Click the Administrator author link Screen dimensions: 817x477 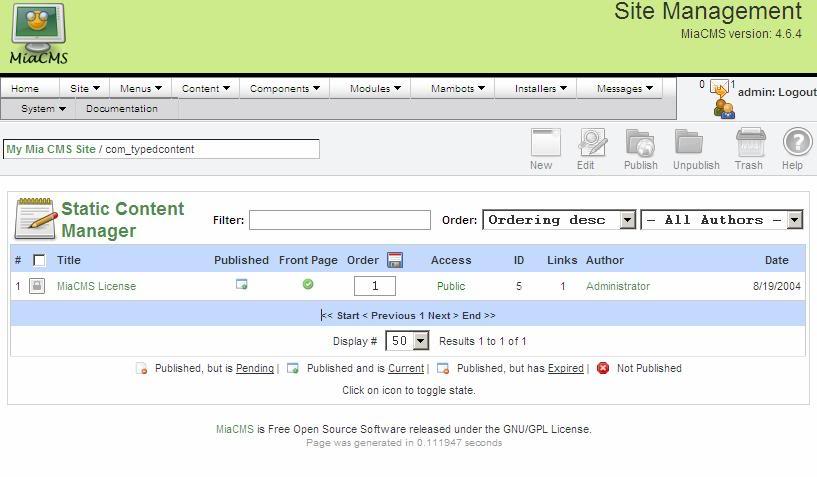click(618, 286)
